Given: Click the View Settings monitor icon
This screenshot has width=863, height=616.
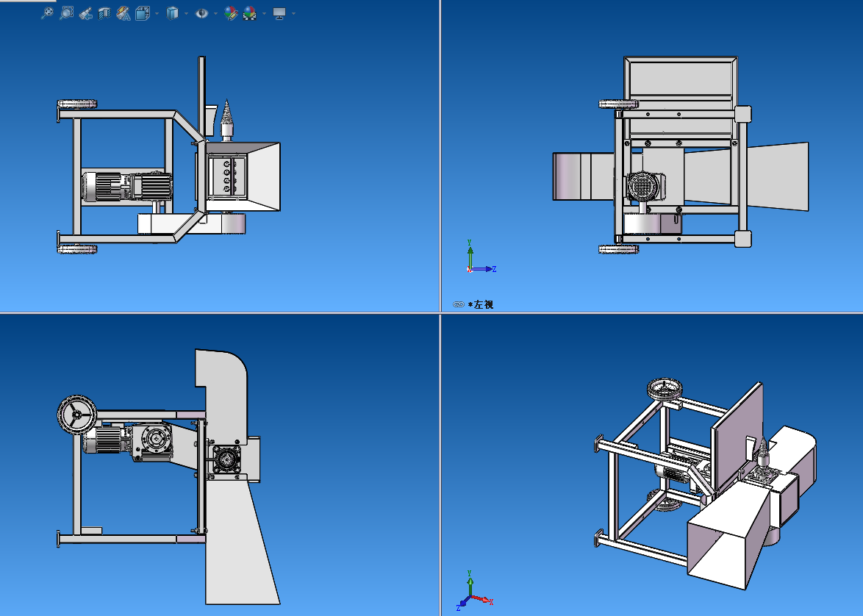Looking at the screenshot, I should coord(279,13).
